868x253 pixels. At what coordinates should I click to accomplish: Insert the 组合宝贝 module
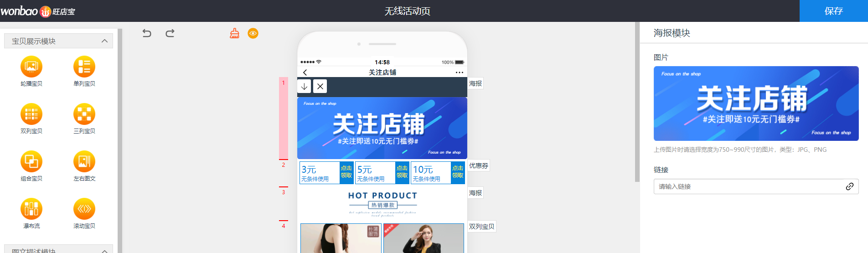pos(31,162)
